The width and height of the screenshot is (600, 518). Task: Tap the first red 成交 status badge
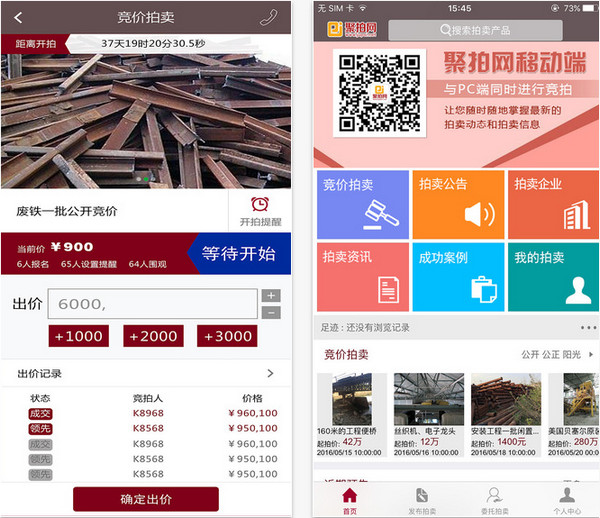coord(40,414)
